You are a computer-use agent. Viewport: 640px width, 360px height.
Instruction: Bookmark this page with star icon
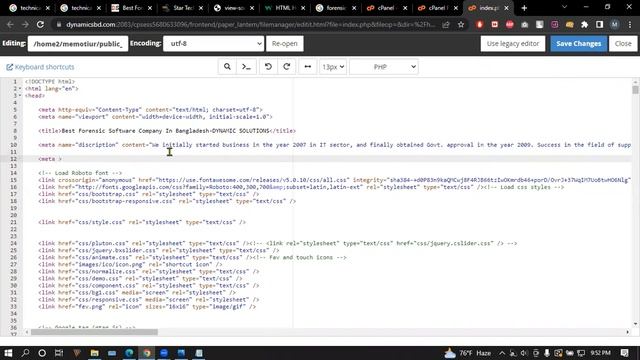461,24
